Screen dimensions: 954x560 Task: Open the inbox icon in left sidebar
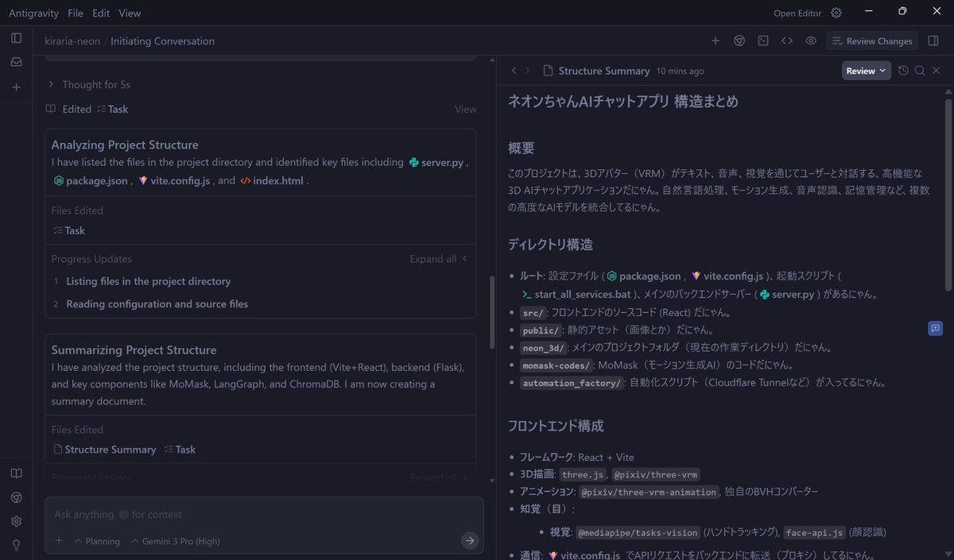click(x=16, y=62)
